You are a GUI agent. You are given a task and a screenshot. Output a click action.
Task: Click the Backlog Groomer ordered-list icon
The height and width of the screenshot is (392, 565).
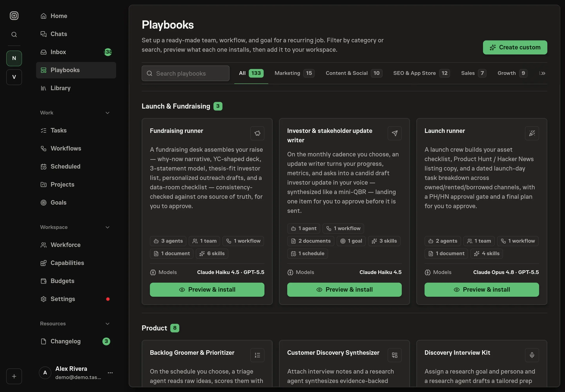pyautogui.click(x=257, y=355)
